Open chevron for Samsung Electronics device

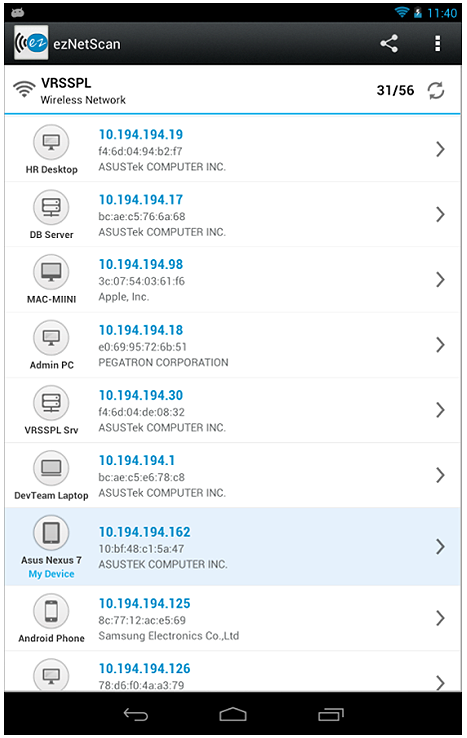440,618
